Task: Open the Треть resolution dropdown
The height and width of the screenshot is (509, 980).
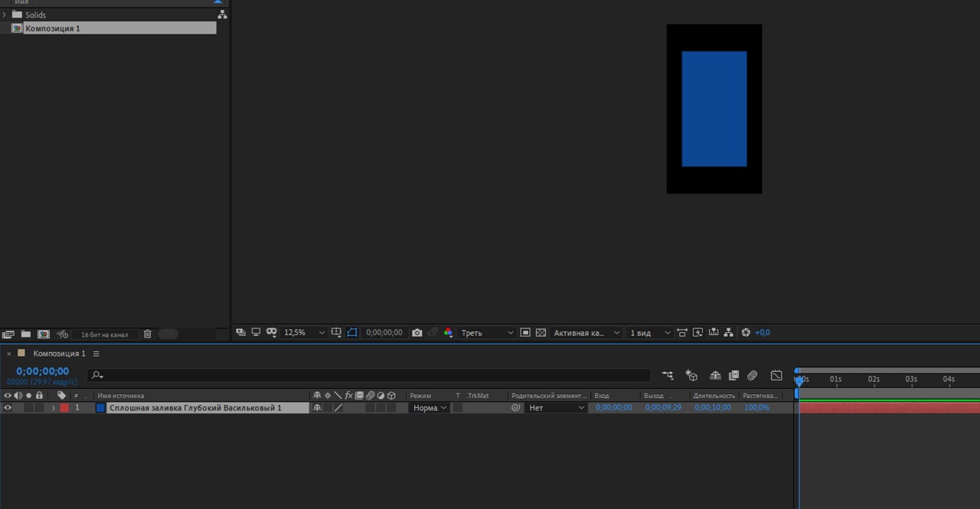Action: click(488, 333)
